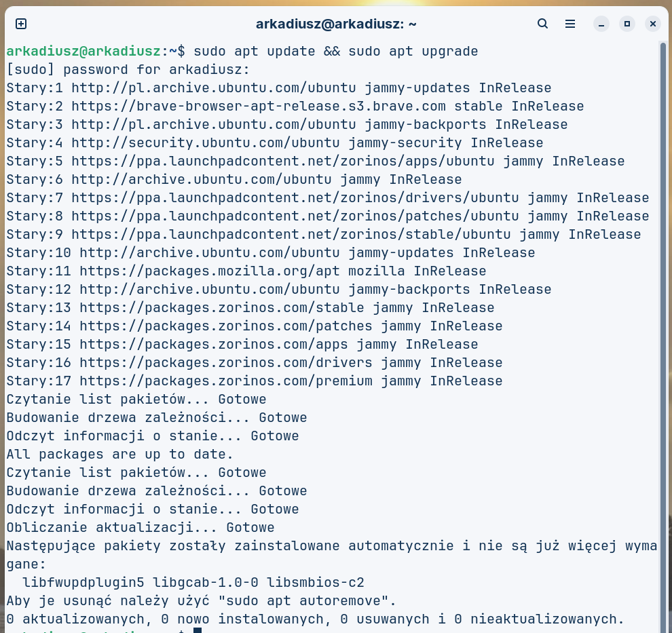Screen dimensions: 672x633
Task: Maximize the terminal window
Action: pos(627,24)
